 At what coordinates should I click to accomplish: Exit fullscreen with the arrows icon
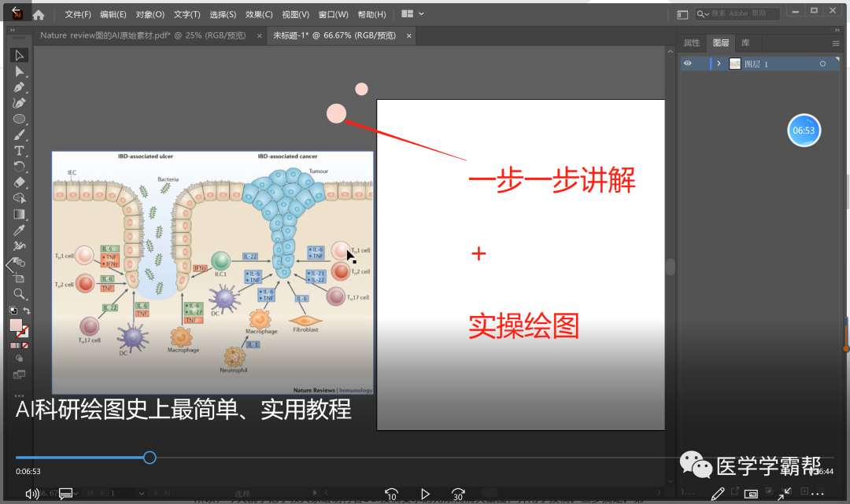pos(785,493)
